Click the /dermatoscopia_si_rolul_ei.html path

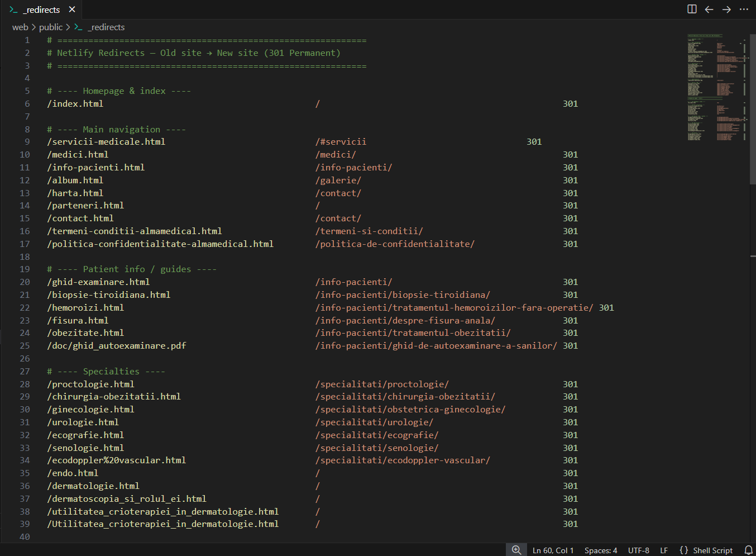(x=127, y=499)
